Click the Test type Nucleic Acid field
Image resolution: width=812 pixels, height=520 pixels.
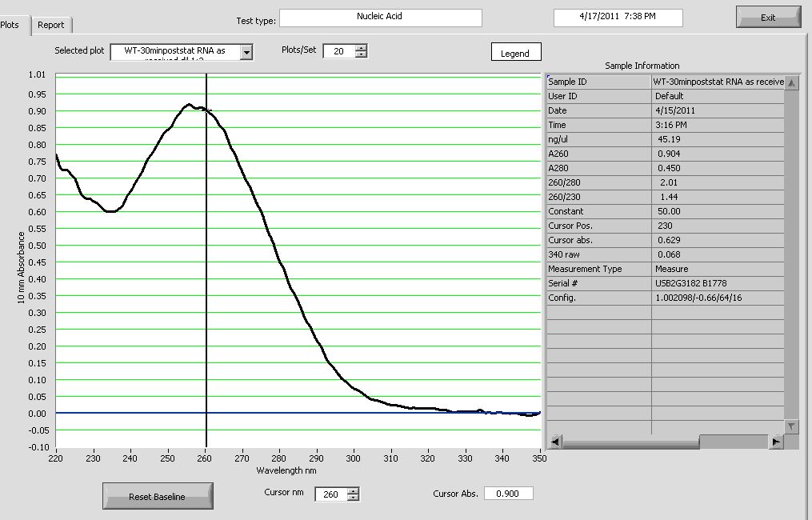click(380, 18)
